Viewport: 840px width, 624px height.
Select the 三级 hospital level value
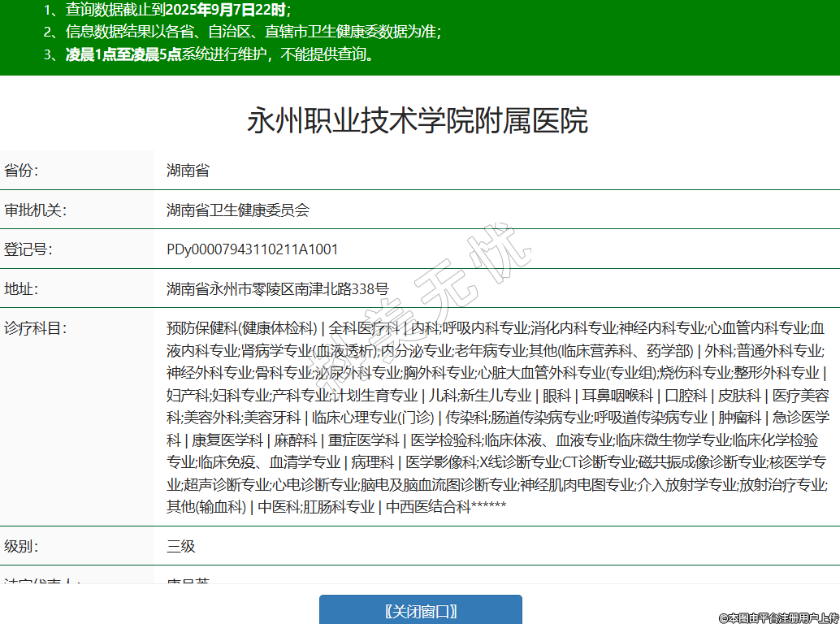pyautogui.click(x=181, y=546)
